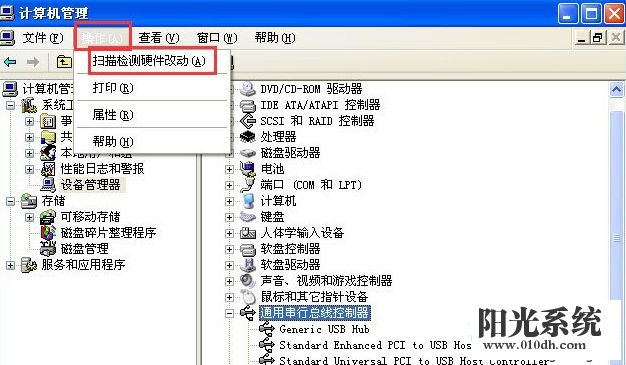Viewport: 626px width, 365px height.
Task: Select Standard Enhanced PCI to USB Host entry
Action: (x=375, y=345)
